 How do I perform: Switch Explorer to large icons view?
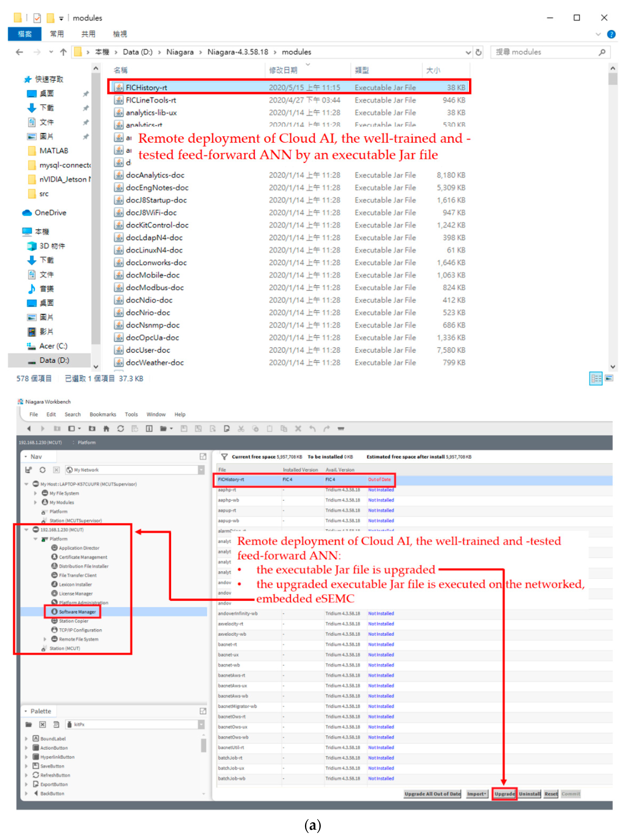(609, 378)
